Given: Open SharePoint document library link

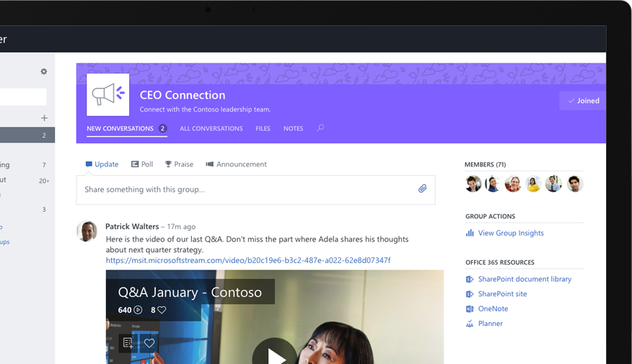Looking at the screenshot, I should click(524, 279).
